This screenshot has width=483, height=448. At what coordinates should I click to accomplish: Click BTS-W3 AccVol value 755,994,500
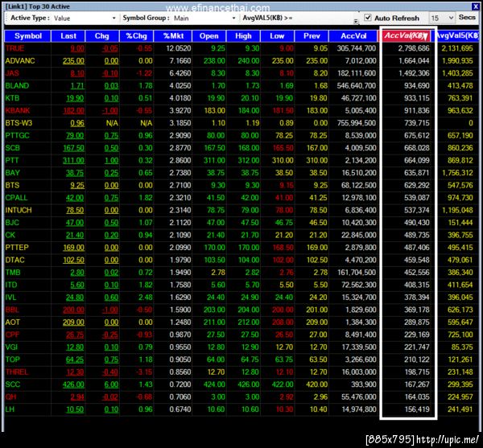coord(357,123)
